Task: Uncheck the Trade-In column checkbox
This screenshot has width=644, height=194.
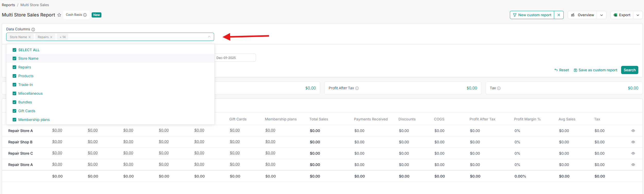Action: point(14,85)
